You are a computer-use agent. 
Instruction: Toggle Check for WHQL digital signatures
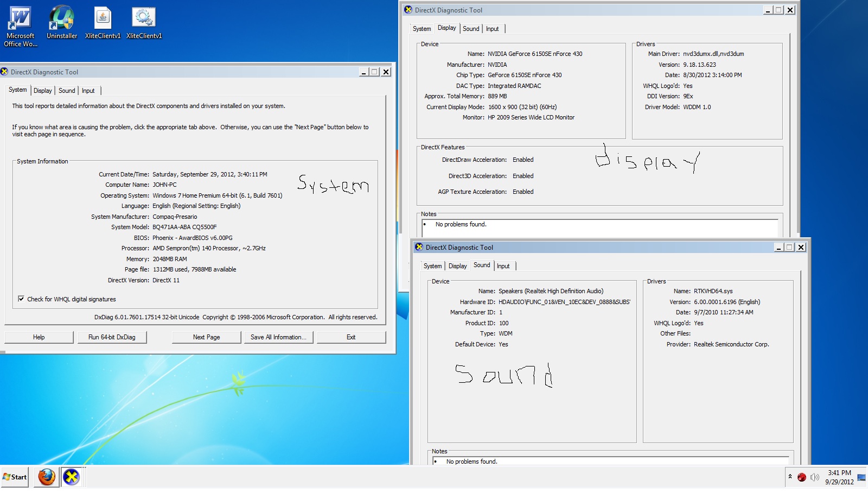pyautogui.click(x=21, y=299)
